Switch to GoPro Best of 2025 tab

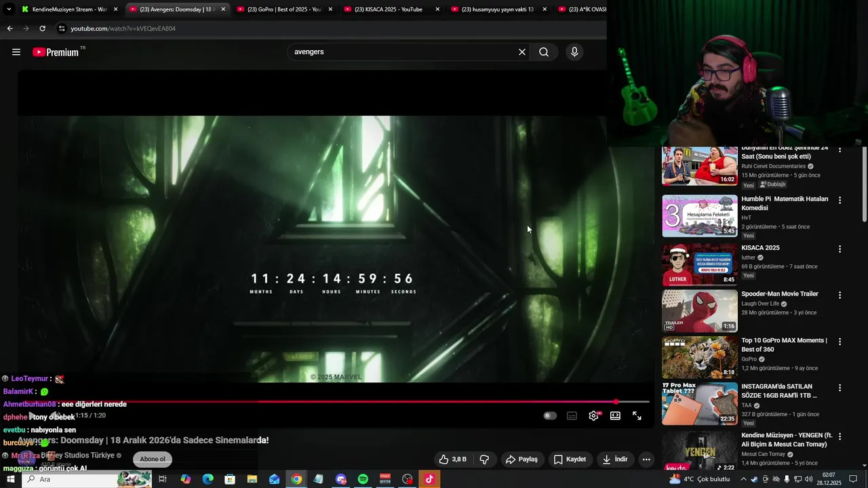point(284,9)
